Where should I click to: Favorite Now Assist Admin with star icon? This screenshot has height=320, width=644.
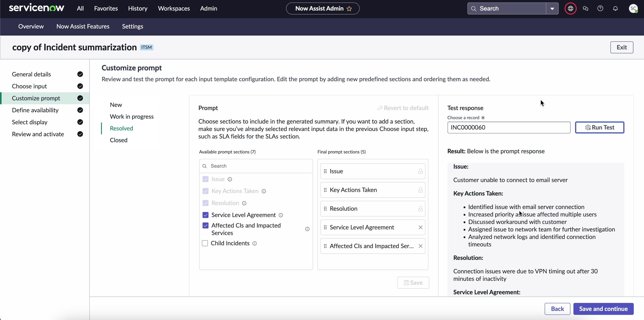click(x=349, y=9)
